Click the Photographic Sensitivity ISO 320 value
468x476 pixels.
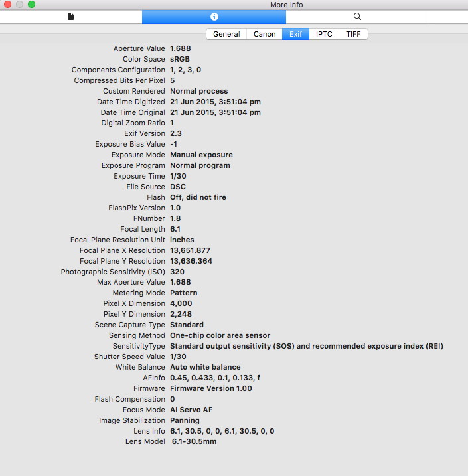tap(177, 272)
